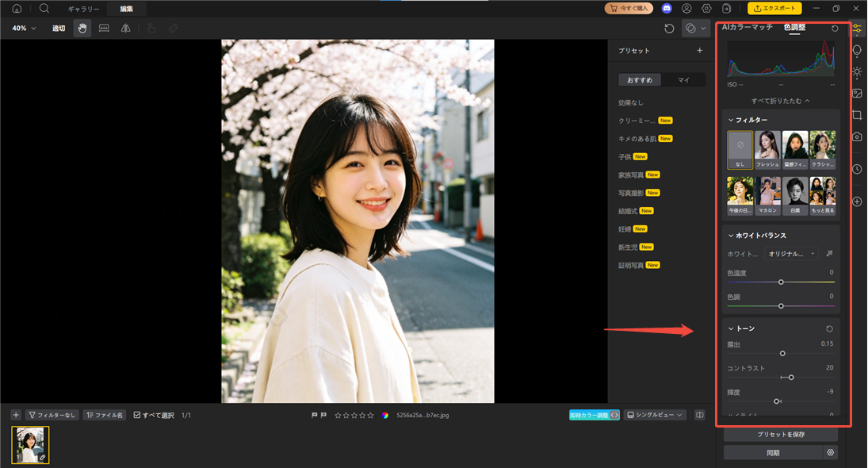The image size is (868, 468).
Task: Open color adjustment sliders sidebar icon
Action: [857, 29]
